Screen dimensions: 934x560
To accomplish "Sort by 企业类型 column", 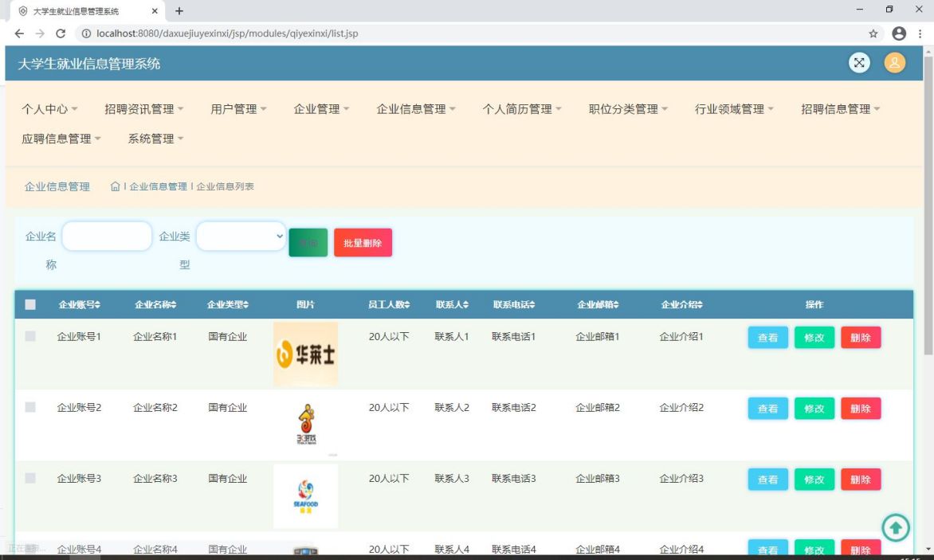I will (x=228, y=304).
